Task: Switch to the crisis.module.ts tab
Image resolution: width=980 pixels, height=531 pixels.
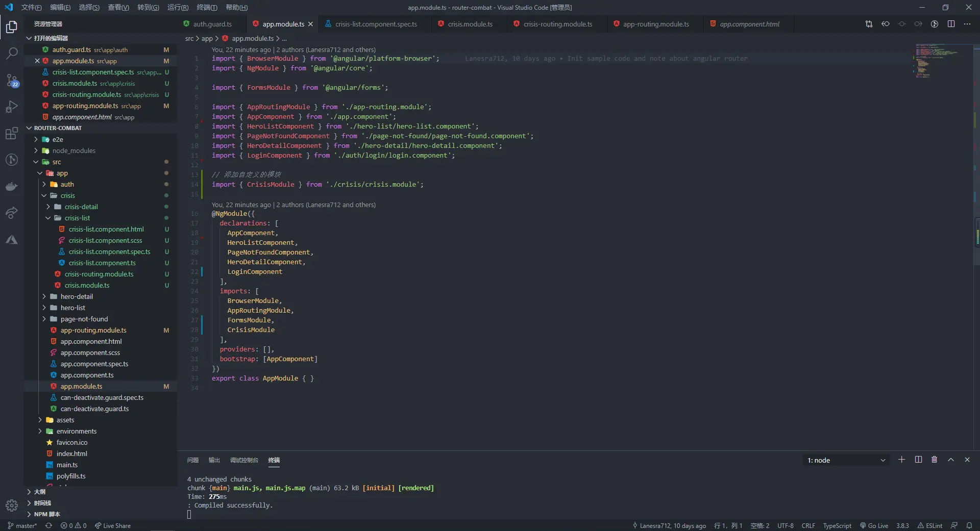Action: tap(470, 24)
